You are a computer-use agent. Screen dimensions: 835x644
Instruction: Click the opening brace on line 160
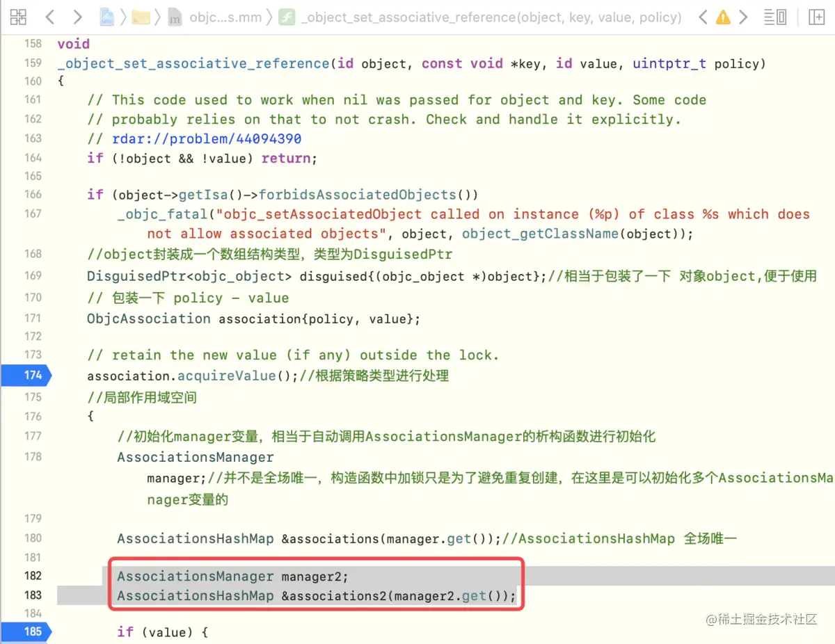tap(61, 81)
